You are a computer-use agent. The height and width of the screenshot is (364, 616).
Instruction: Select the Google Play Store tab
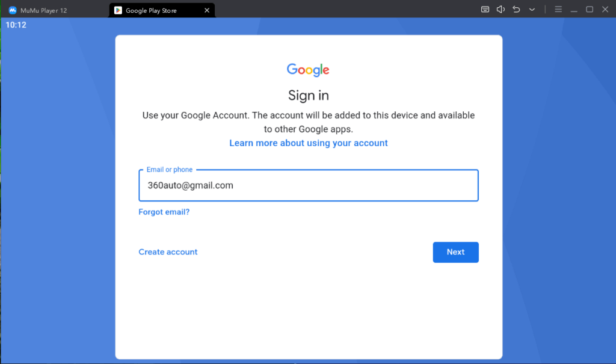click(162, 10)
